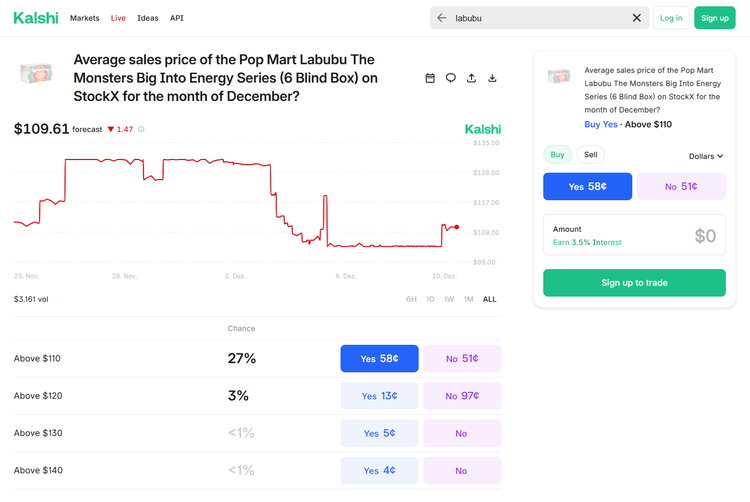The height and width of the screenshot is (502, 750).
Task: Click the Sign up to trade button
Action: [634, 283]
